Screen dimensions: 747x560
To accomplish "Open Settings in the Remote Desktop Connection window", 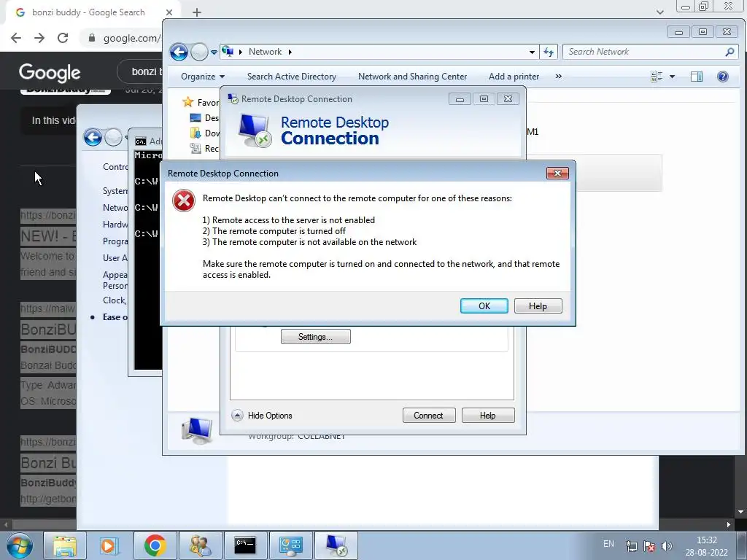I will [315, 337].
